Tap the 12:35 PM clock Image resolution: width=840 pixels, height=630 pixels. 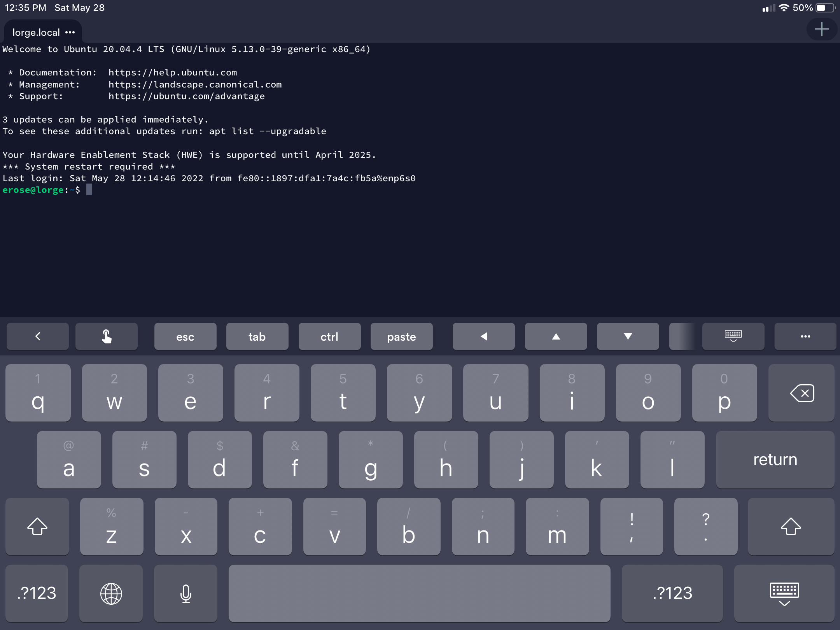pyautogui.click(x=26, y=8)
